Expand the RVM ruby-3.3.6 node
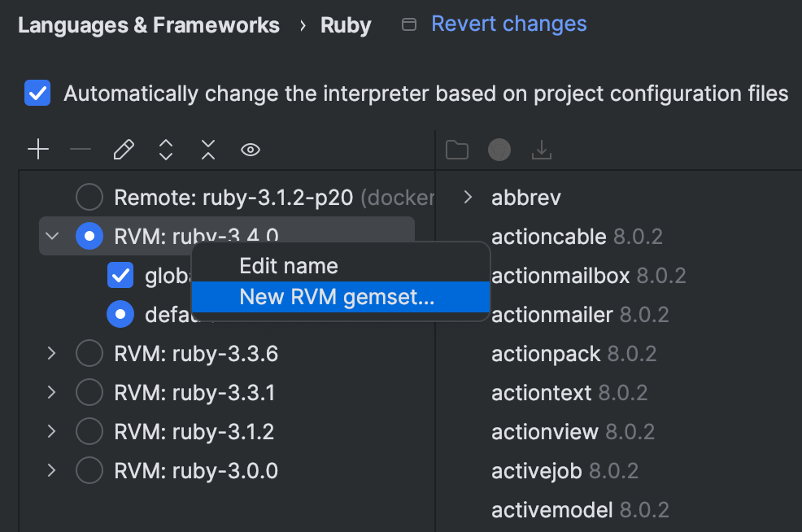The width and height of the screenshot is (802, 532). [52, 353]
